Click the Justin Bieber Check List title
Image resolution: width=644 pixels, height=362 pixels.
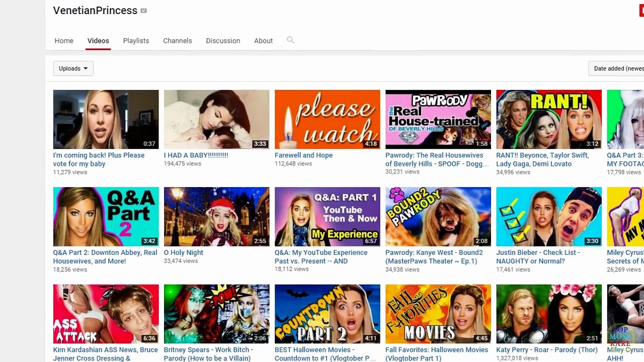pyautogui.click(x=538, y=257)
